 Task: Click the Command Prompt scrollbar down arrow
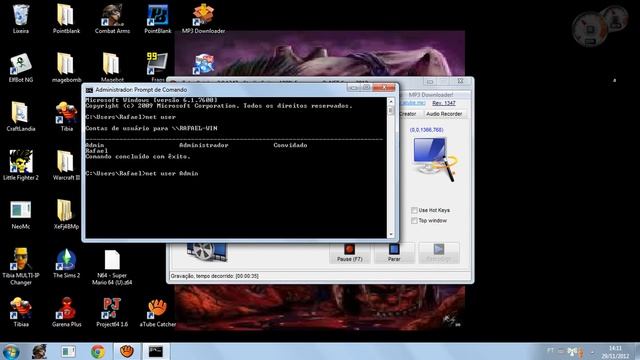click(x=391, y=234)
